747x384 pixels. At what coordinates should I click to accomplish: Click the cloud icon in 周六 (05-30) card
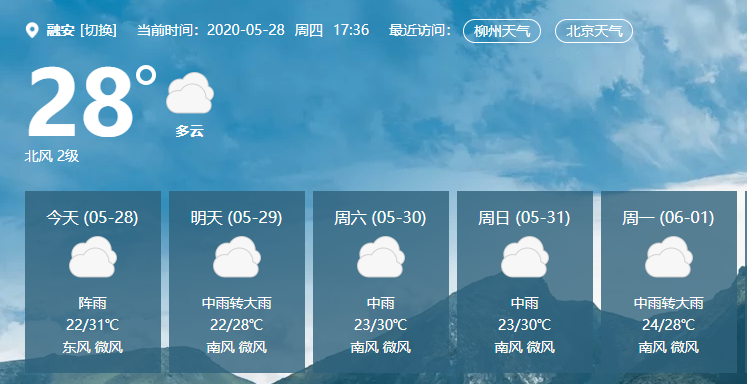click(381, 257)
